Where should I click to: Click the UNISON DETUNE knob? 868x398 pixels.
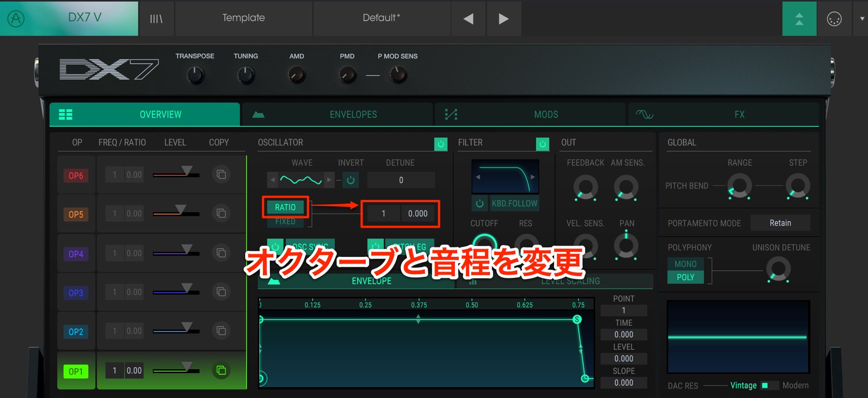pyautogui.click(x=778, y=269)
